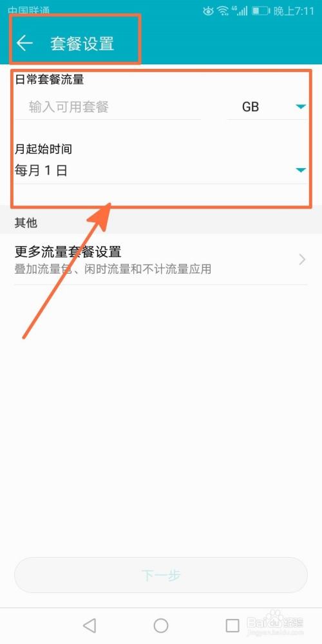
Task: Tap the GB dropdown arrow
Action: pyautogui.click(x=301, y=107)
